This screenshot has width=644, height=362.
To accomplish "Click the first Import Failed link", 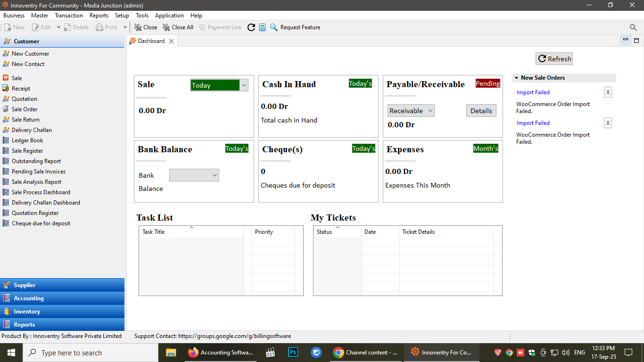I will tap(533, 92).
